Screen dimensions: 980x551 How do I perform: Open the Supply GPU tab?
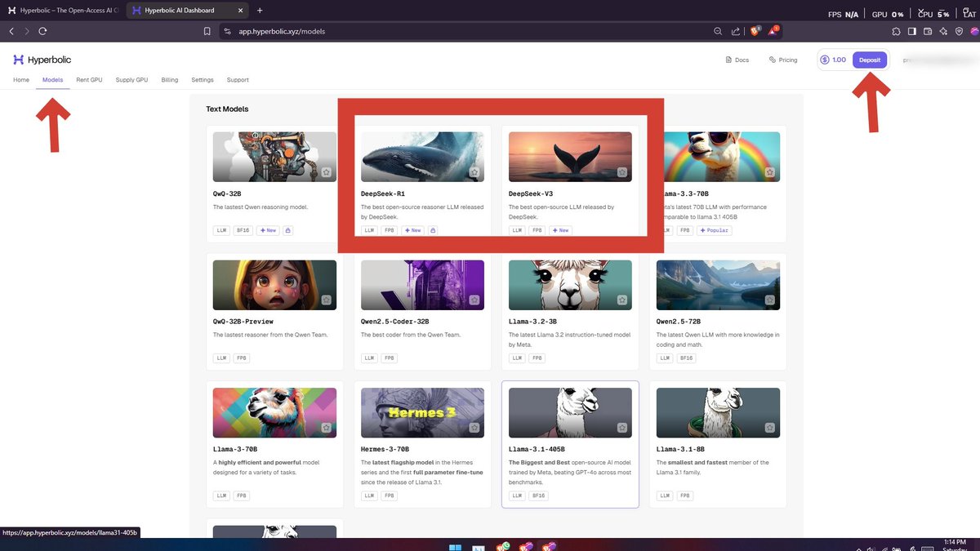click(131, 80)
